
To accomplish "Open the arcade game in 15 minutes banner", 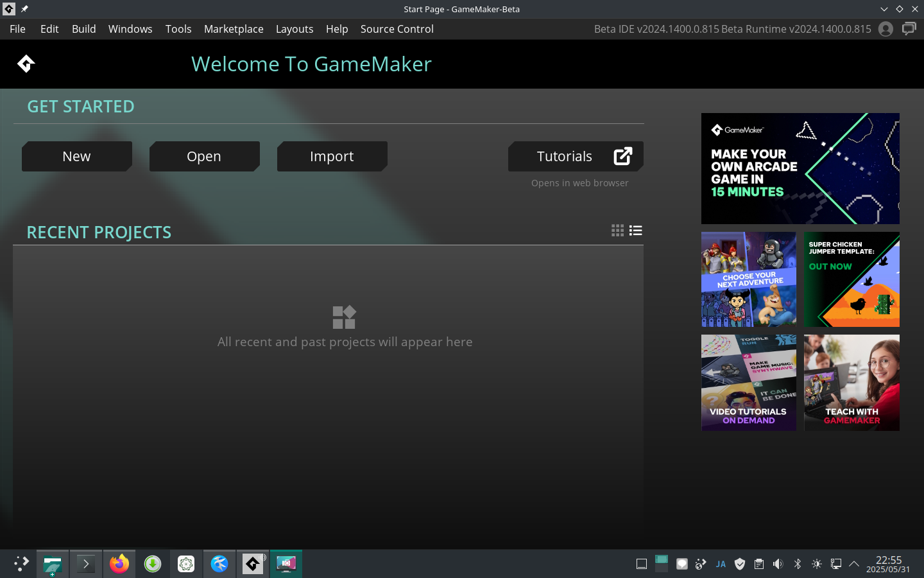I will [800, 168].
